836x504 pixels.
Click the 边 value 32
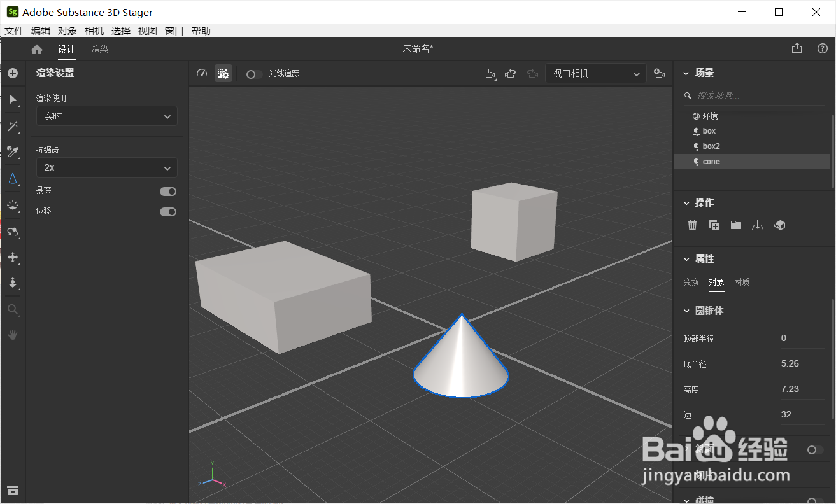[802, 414]
